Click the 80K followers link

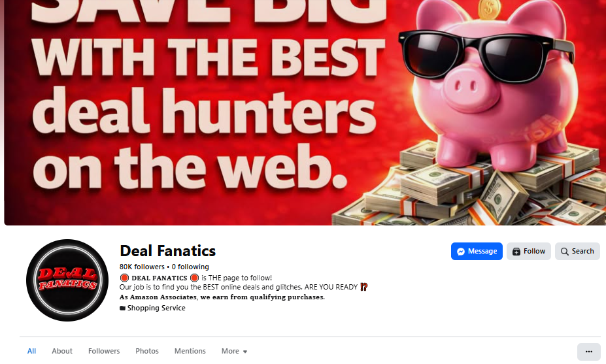(x=142, y=267)
